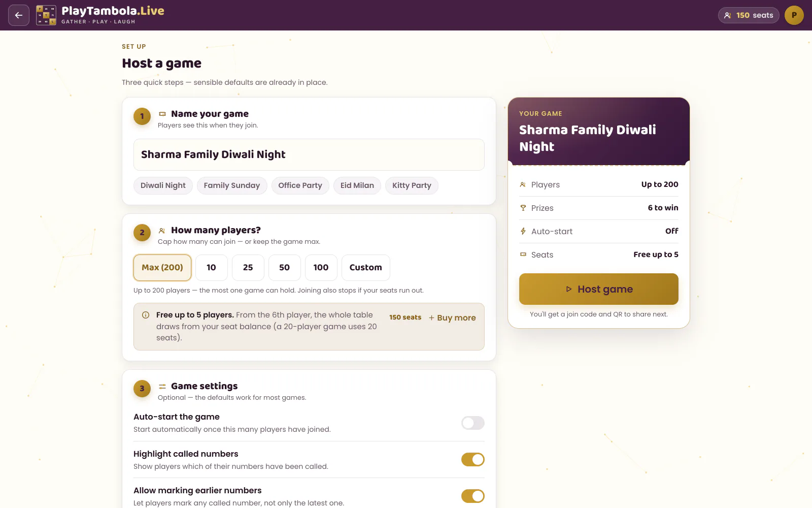Disable Allow marking earlier numbers toggle

473,496
